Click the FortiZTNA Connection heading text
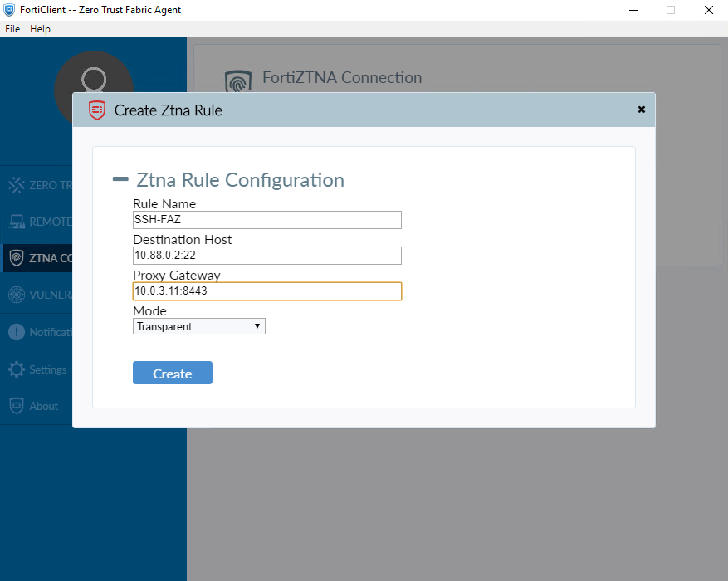The width and height of the screenshot is (728, 581). [x=342, y=77]
